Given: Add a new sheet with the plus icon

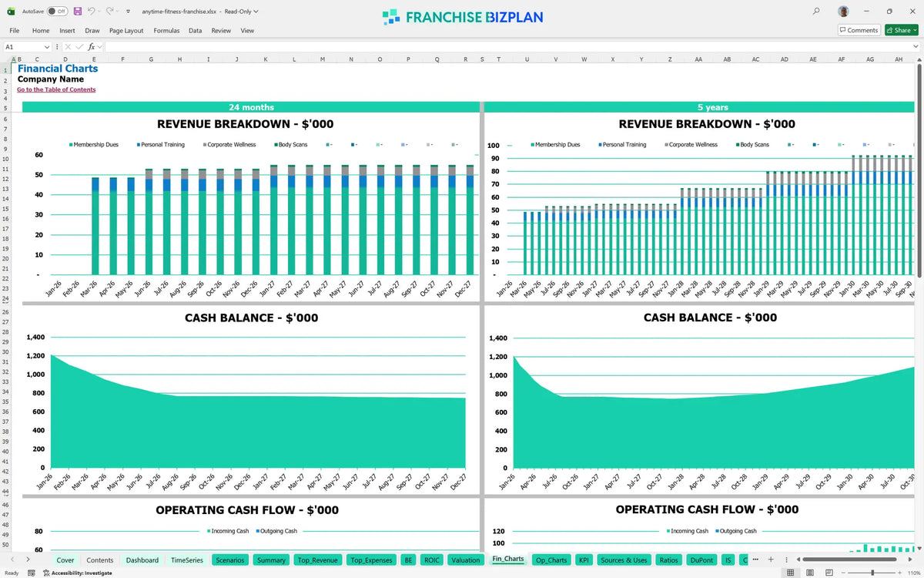Looking at the screenshot, I should tap(770, 560).
